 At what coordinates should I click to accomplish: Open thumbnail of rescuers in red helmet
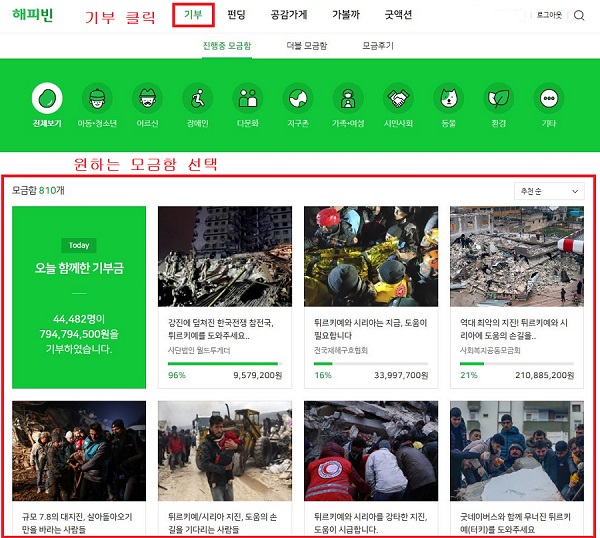click(x=371, y=256)
